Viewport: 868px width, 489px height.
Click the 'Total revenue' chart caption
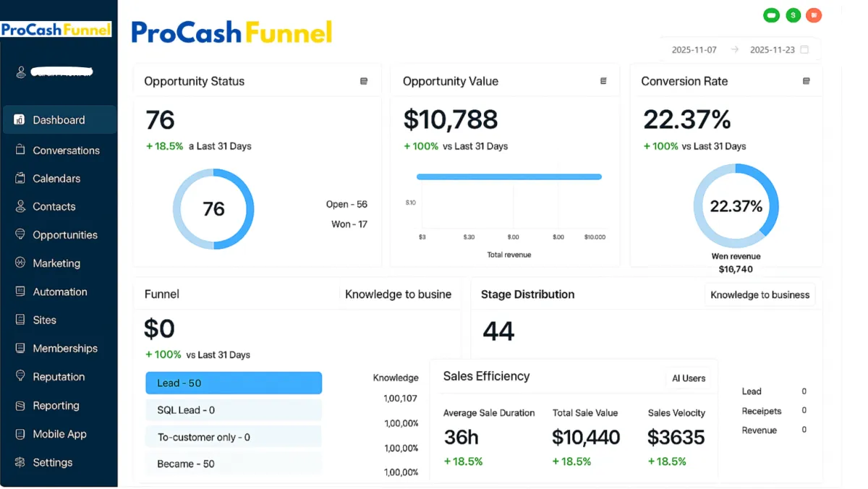click(509, 255)
